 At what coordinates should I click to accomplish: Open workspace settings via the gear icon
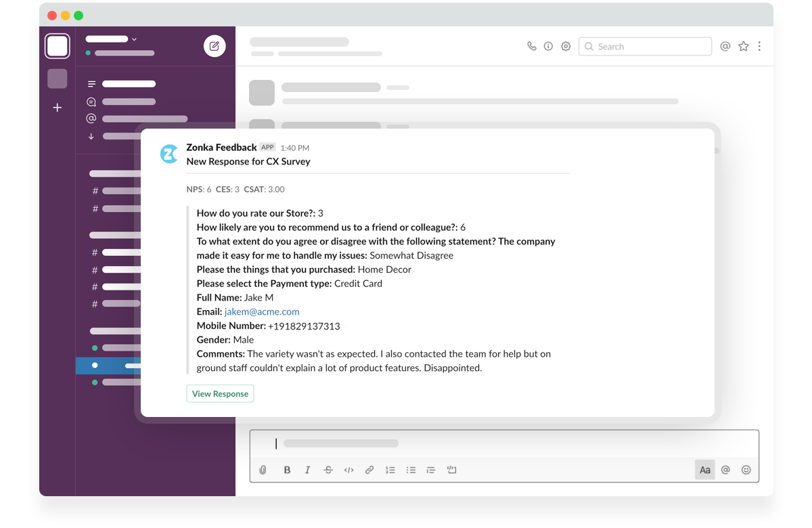click(566, 46)
